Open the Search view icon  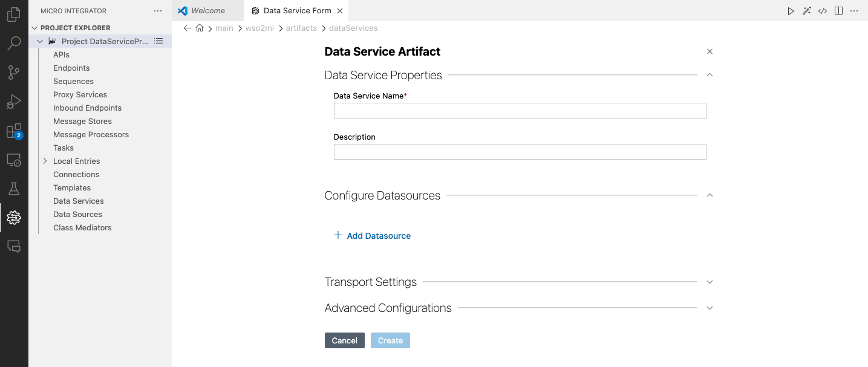tap(14, 44)
